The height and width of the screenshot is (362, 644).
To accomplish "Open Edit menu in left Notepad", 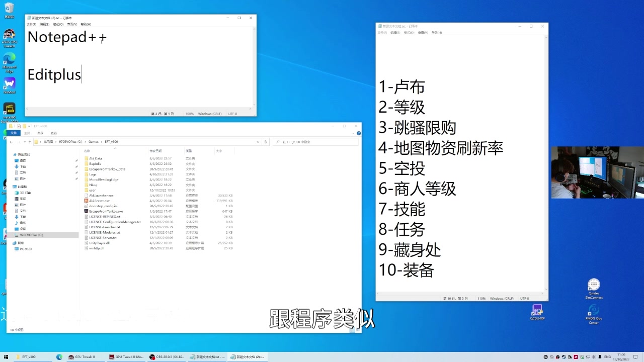I will tap(44, 24).
